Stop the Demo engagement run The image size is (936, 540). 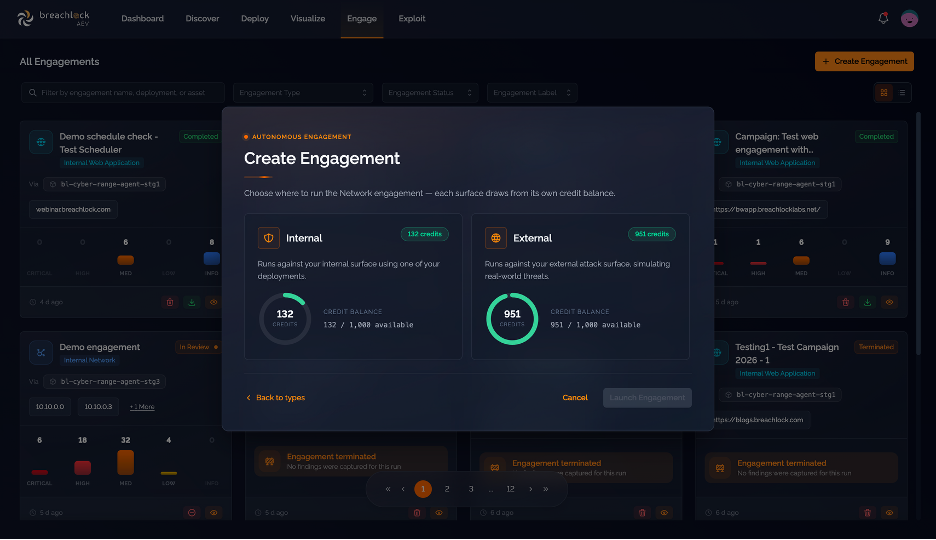coord(192,513)
